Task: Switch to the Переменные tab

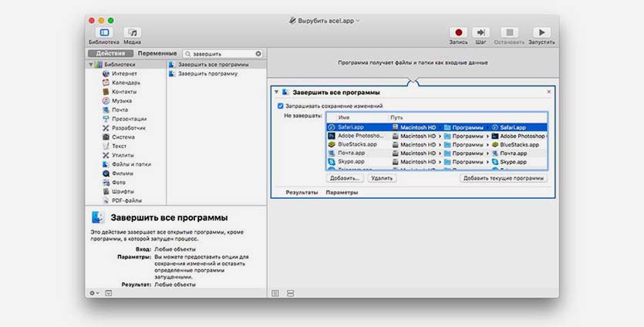Action: [157, 53]
